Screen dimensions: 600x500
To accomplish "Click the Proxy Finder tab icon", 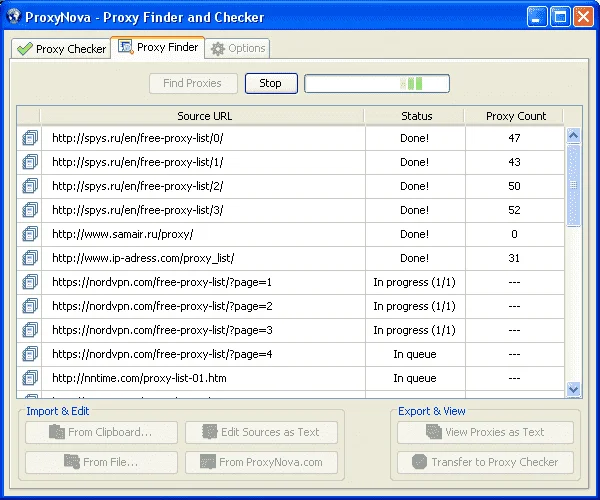I will (126, 47).
